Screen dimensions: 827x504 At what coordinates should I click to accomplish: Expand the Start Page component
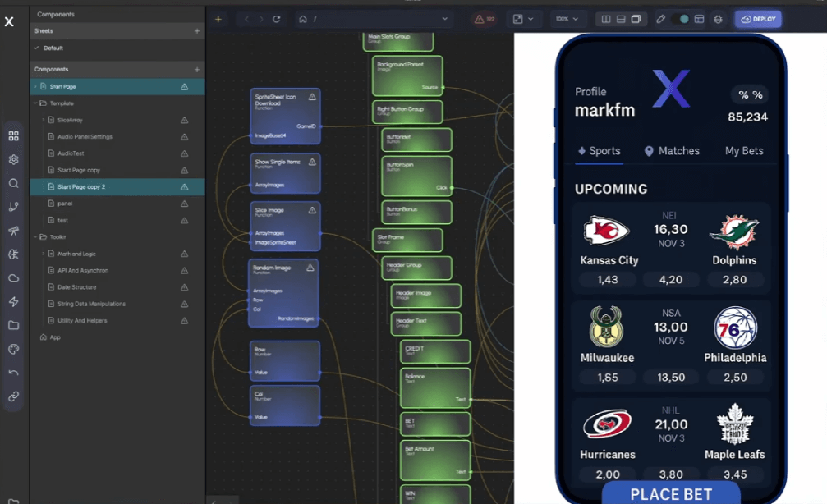[x=35, y=86]
